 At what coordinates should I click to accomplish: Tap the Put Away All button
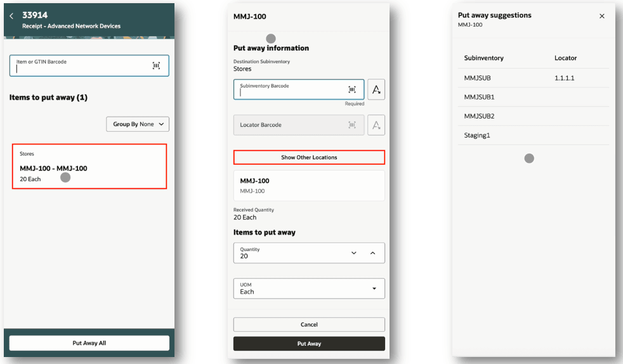click(89, 343)
